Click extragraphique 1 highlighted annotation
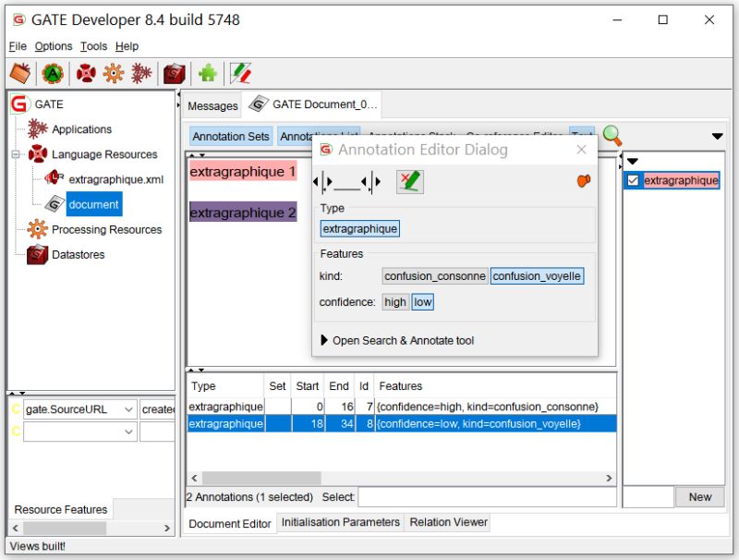The height and width of the screenshot is (560, 739). click(x=242, y=171)
